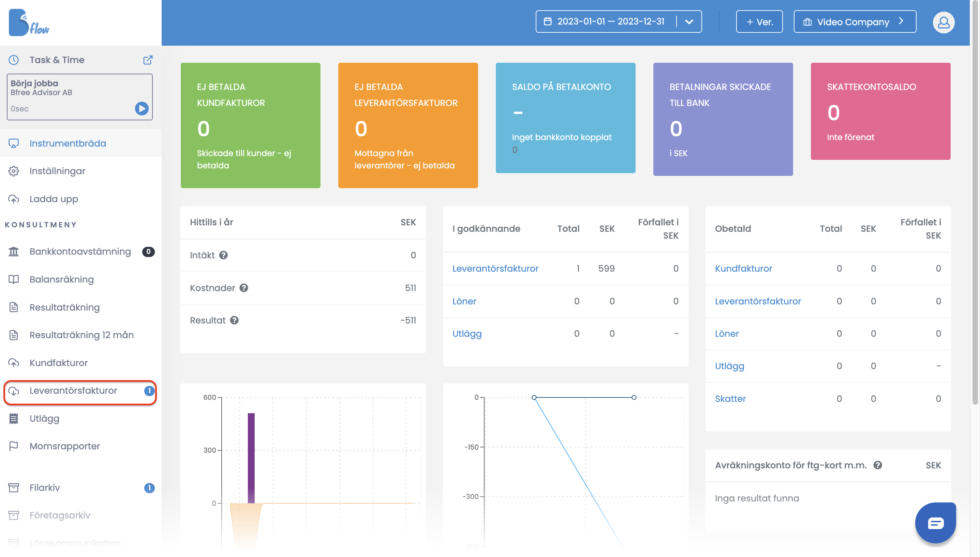Viewport: 980px width, 557px height.
Task: Click the 2023-01-01 — 2023-12-31 date field
Action: click(610, 22)
